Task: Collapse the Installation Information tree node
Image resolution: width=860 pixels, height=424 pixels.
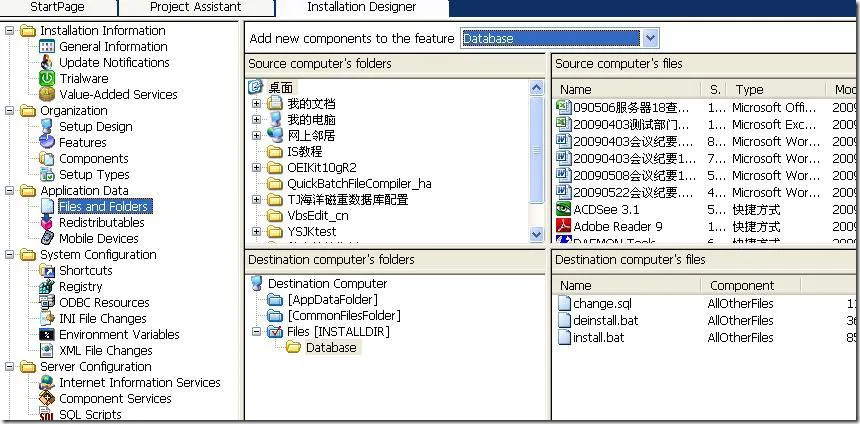Action: tap(10, 30)
